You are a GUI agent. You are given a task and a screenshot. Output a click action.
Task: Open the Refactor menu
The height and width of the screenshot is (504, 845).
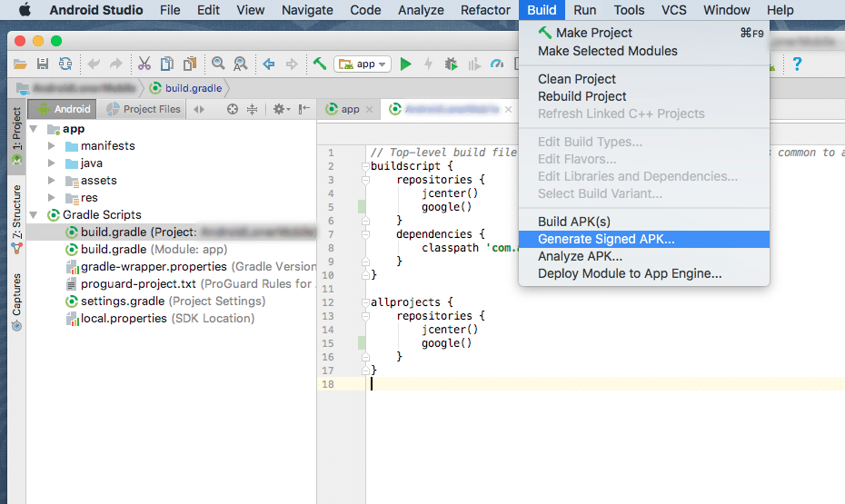point(485,10)
